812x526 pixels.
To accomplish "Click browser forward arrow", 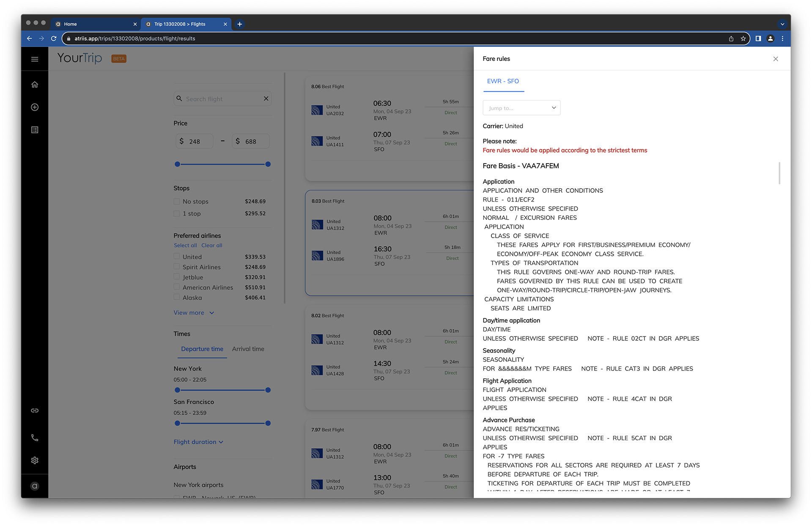I will (x=41, y=38).
